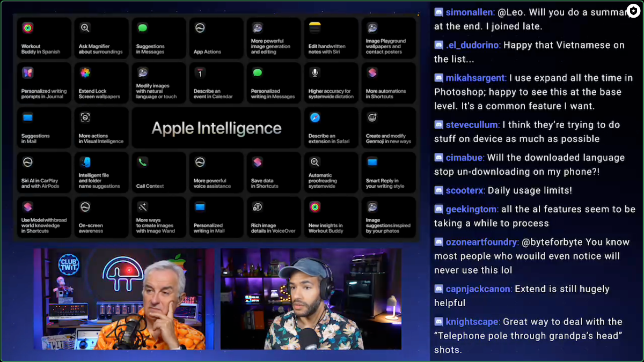Click the 'Personalized writing in Mail' text
Image resolution: width=644 pixels, height=362 pixels.
[x=209, y=228]
